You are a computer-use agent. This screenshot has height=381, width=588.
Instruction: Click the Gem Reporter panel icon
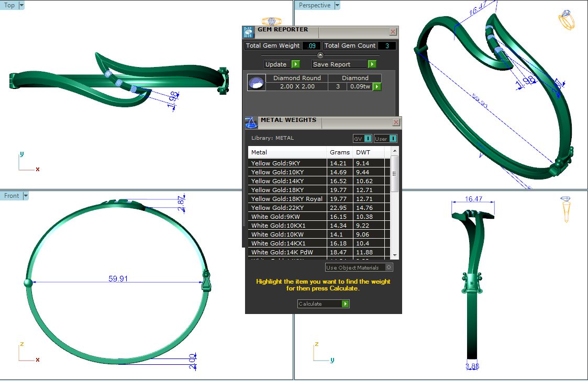pos(248,31)
